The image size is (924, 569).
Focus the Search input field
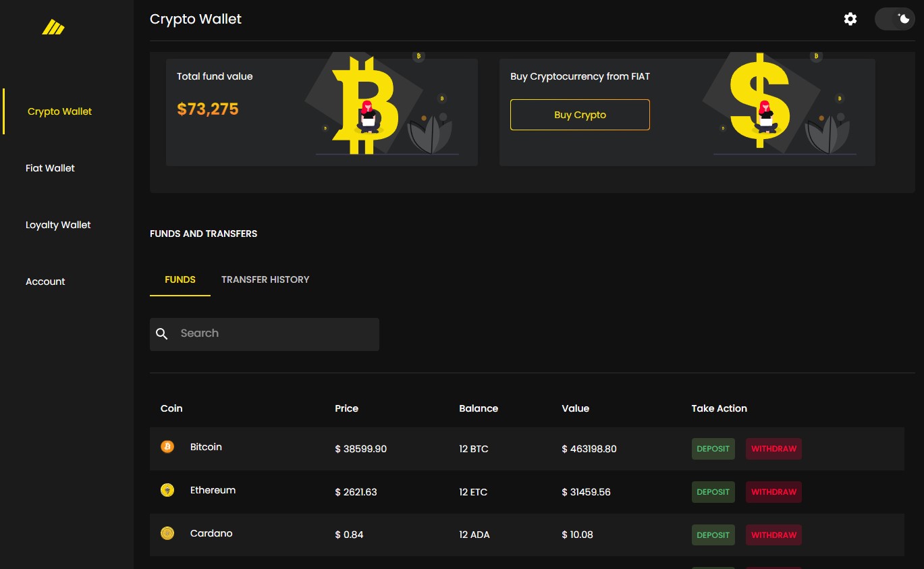tap(275, 333)
